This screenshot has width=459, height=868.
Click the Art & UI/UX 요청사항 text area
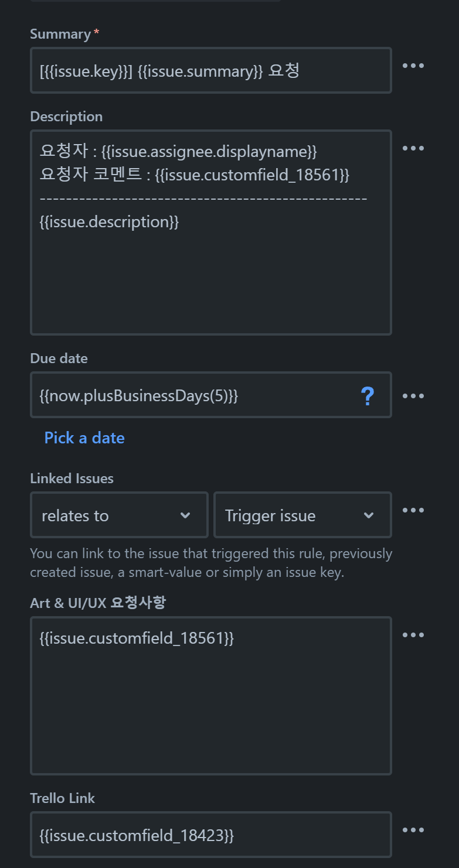pos(210,703)
